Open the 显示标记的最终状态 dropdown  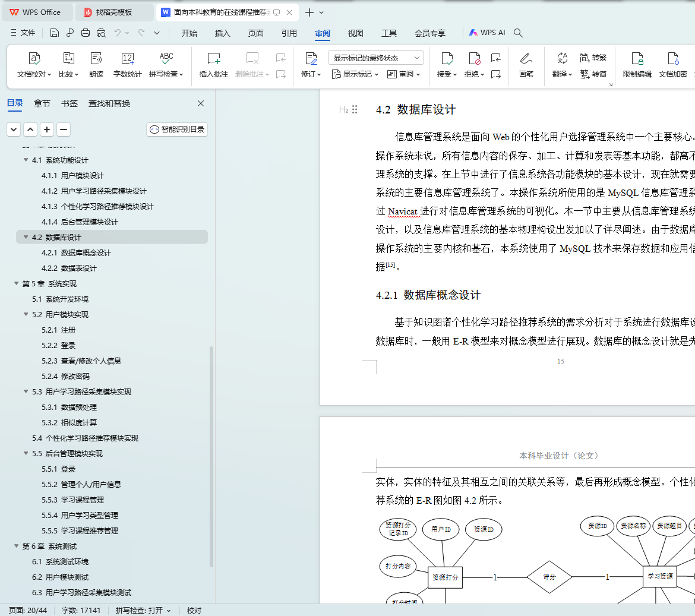click(x=376, y=58)
